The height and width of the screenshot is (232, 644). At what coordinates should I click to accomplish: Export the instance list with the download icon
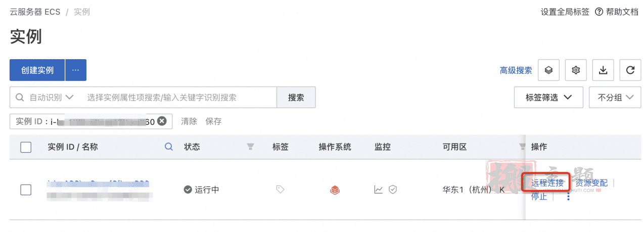[x=603, y=70]
